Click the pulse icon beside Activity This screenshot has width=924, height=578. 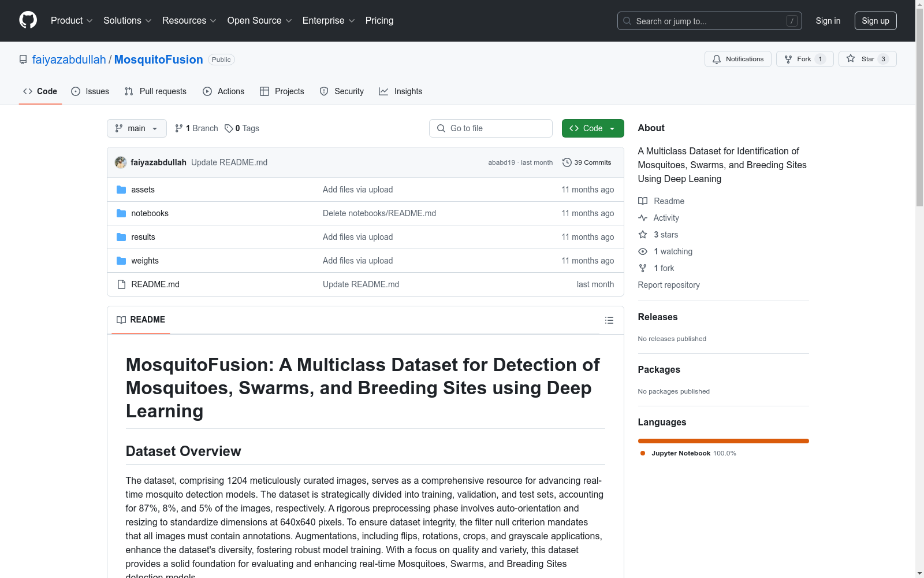643,218
